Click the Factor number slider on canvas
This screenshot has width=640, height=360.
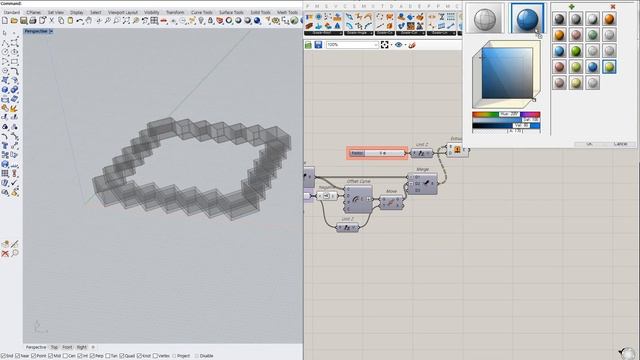[x=377, y=153]
